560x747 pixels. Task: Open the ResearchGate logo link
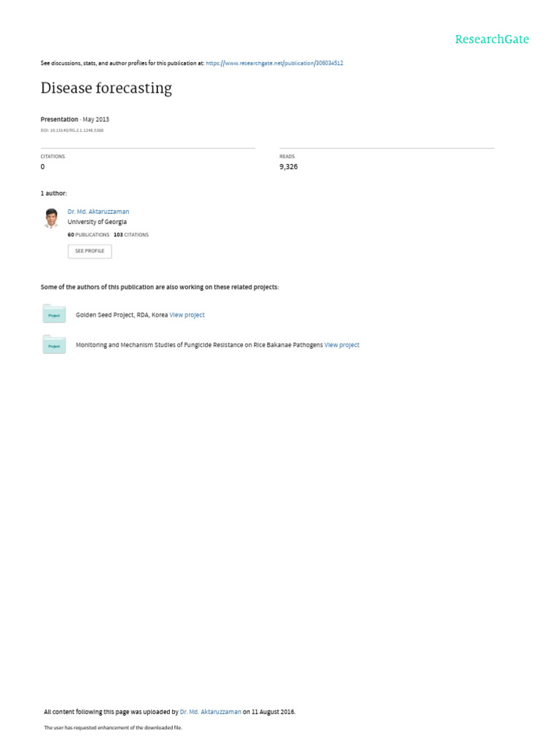pos(492,39)
